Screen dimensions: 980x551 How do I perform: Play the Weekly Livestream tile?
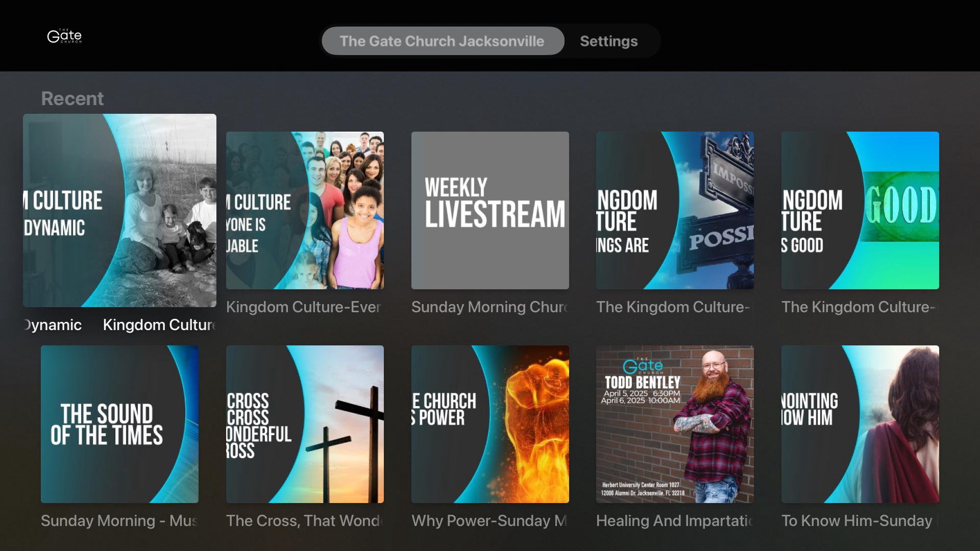490,210
